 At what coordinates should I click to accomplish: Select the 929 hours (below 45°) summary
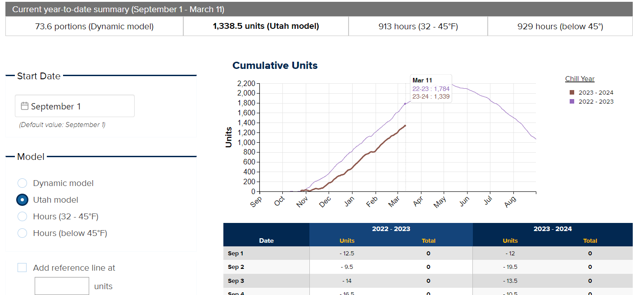pyautogui.click(x=560, y=27)
